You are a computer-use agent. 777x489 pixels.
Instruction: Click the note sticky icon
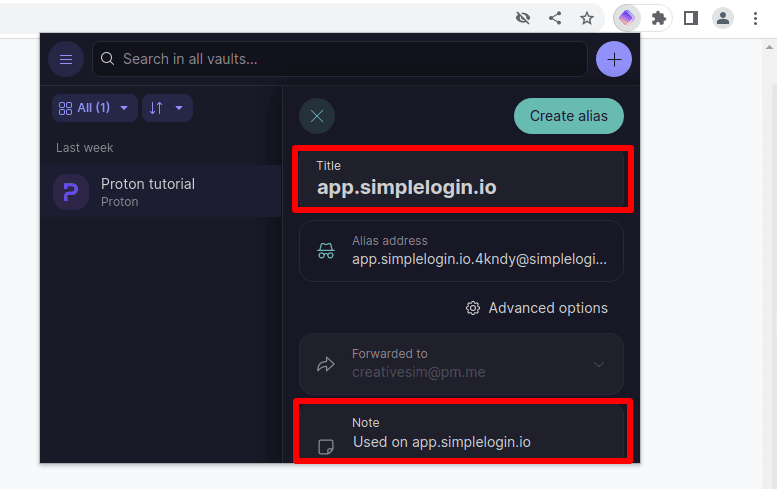point(326,447)
